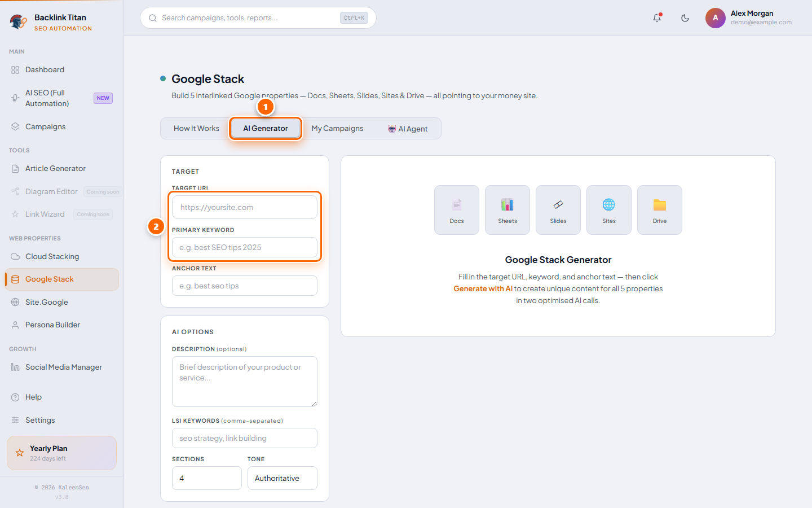Click the Dashboard grid icon

[15, 70]
